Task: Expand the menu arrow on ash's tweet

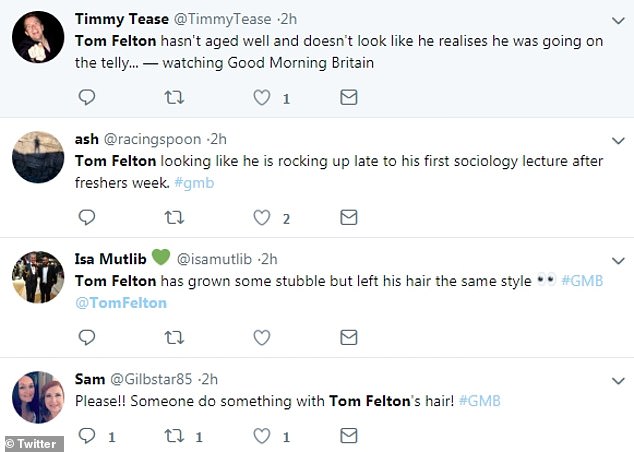Action: 613,139
